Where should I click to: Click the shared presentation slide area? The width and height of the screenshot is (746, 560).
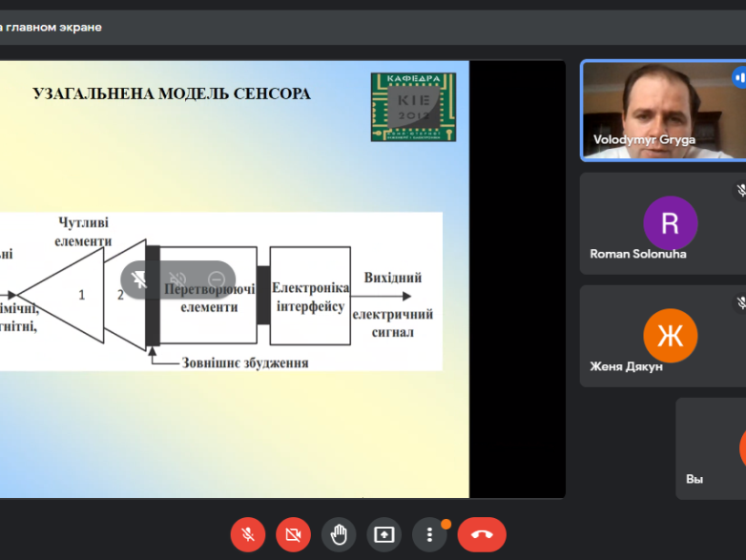point(234,429)
